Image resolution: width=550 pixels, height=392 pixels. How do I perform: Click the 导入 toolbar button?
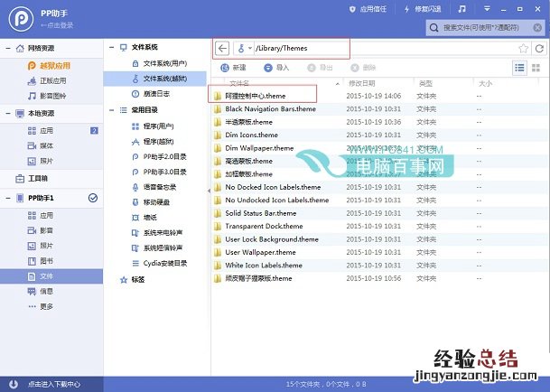pos(276,68)
